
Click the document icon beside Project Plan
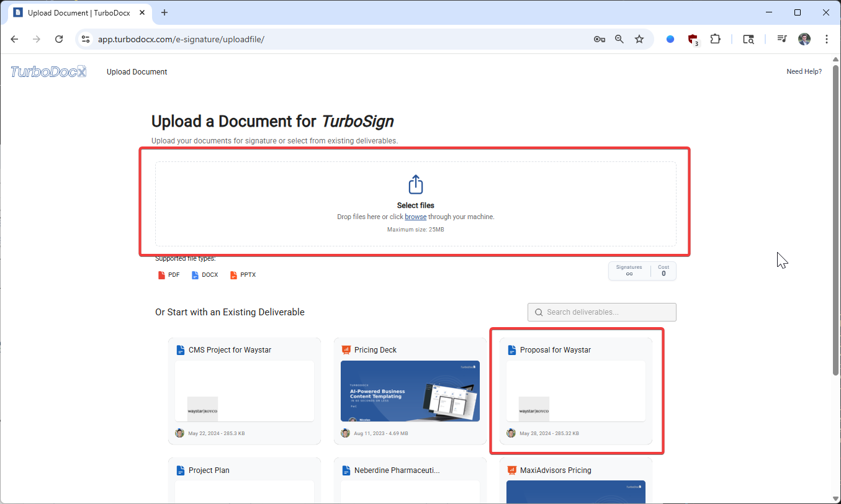click(x=181, y=470)
